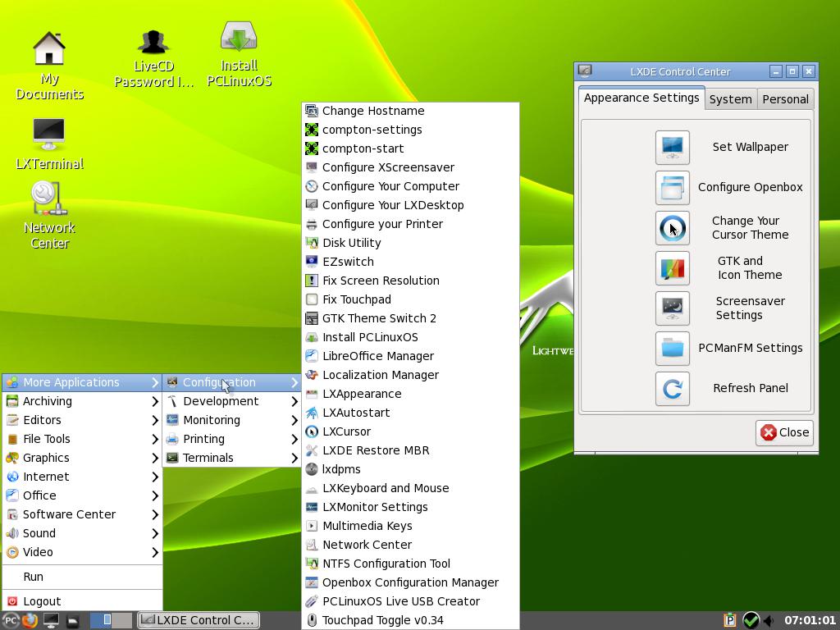Open the Parcellite clipboard manager in system tray
This screenshot has height=630, width=840.
tap(730, 620)
